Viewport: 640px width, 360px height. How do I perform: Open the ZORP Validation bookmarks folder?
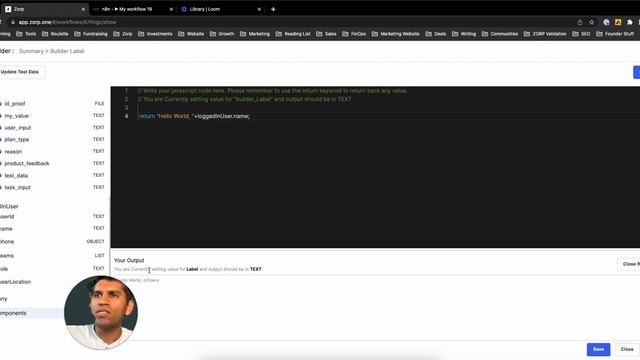[x=545, y=34]
